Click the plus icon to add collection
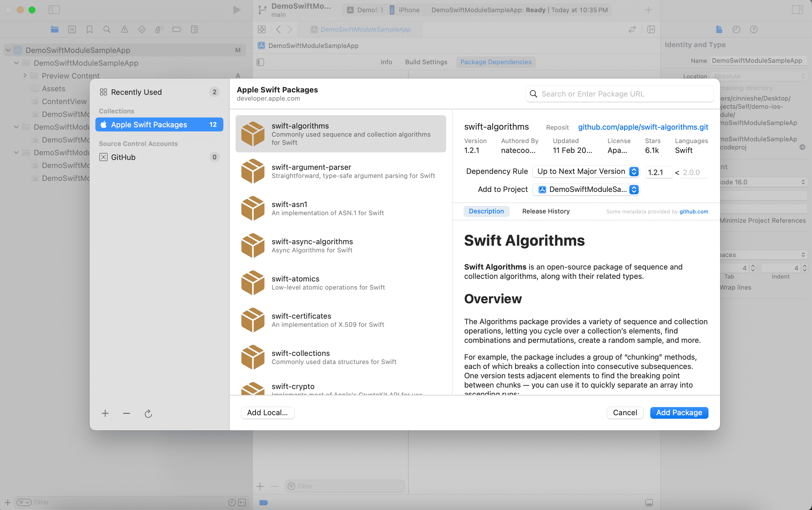Image resolution: width=812 pixels, height=510 pixels. [105, 413]
